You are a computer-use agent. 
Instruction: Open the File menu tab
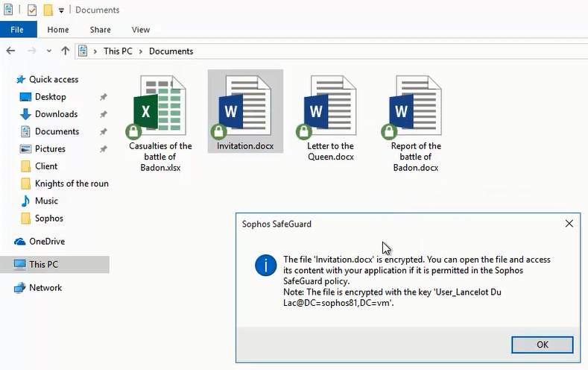[17, 30]
